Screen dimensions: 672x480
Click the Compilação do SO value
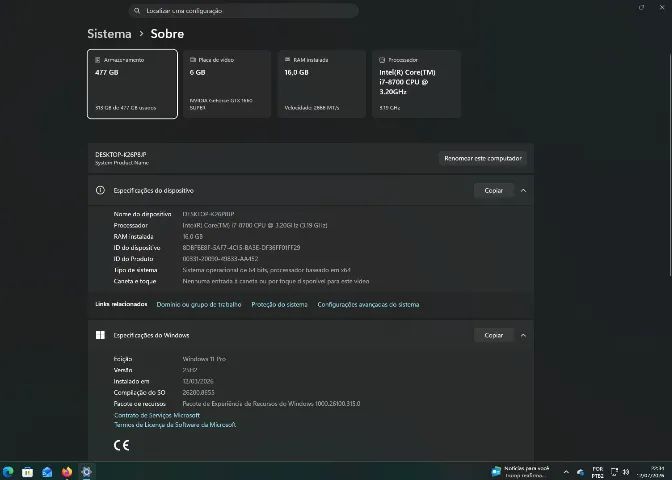coord(198,392)
